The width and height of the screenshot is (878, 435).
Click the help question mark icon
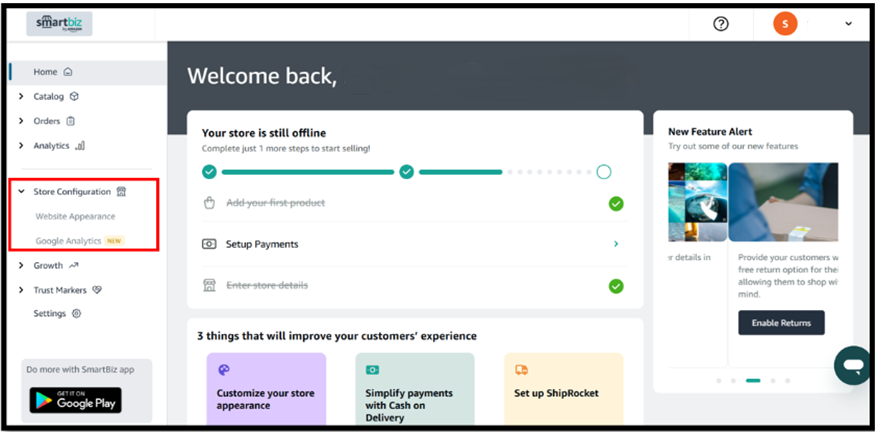(x=721, y=24)
